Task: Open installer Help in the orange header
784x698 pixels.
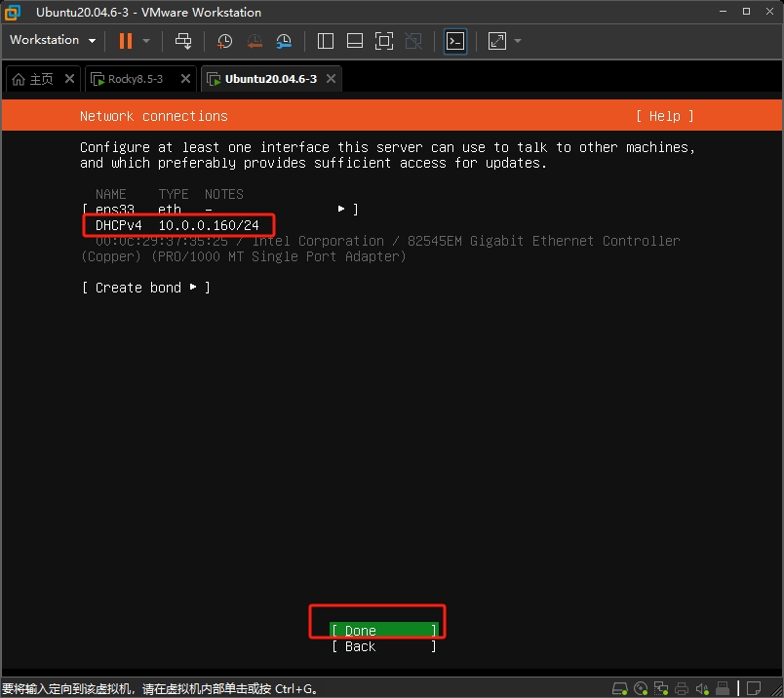Action: click(x=664, y=116)
